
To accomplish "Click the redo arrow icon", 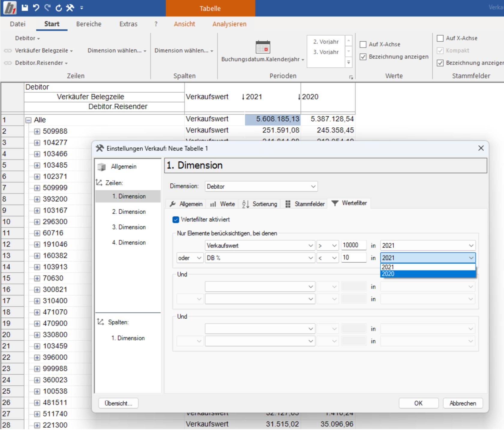I will 47,8.
